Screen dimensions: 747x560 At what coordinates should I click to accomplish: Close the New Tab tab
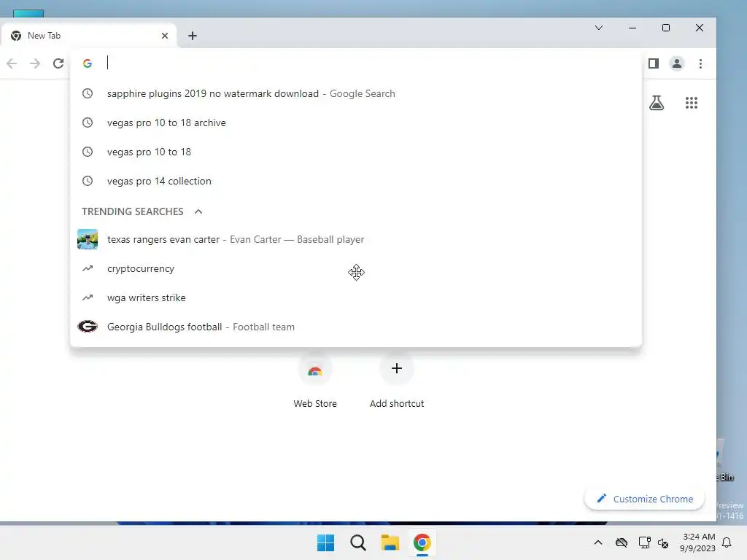point(165,36)
